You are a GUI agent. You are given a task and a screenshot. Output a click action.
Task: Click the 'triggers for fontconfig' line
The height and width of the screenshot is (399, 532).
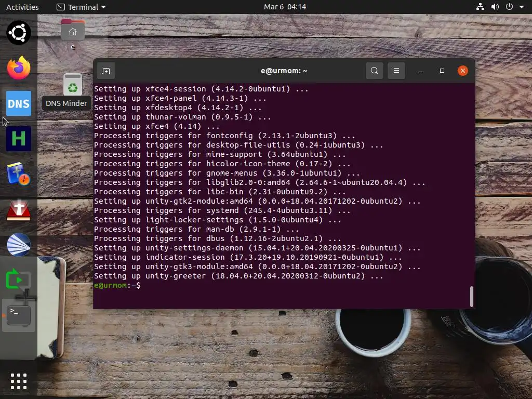pos(224,136)
